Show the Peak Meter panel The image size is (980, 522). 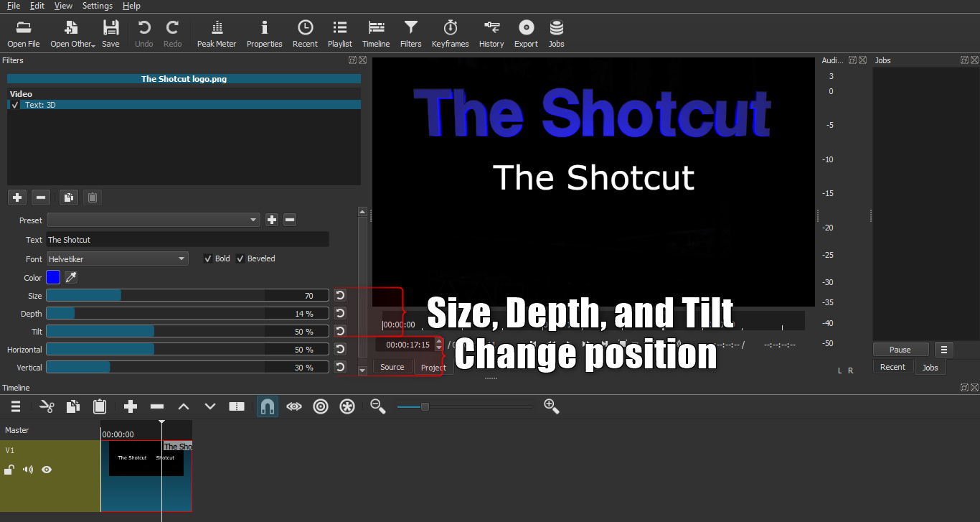(x=217, y=34)
